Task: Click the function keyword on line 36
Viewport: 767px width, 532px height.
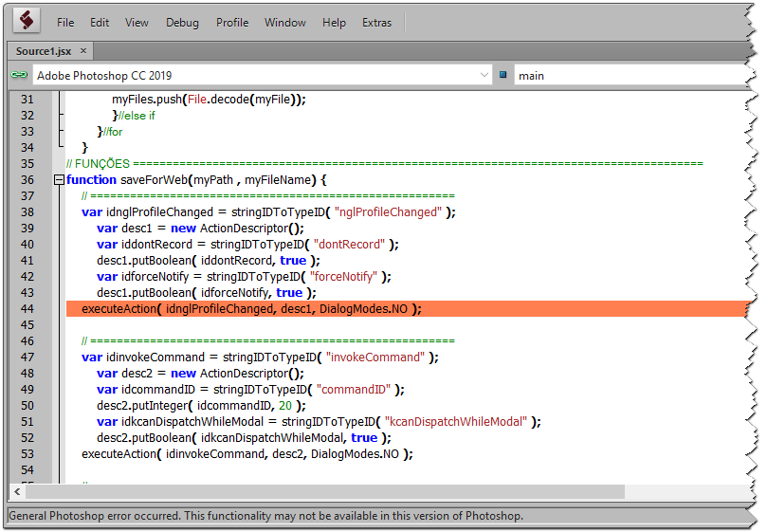Action: coord(91,179)
